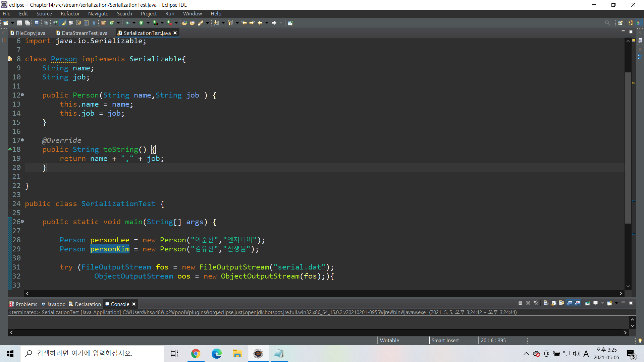Close the SerializationTest.java editor tab

click(175, 33)
